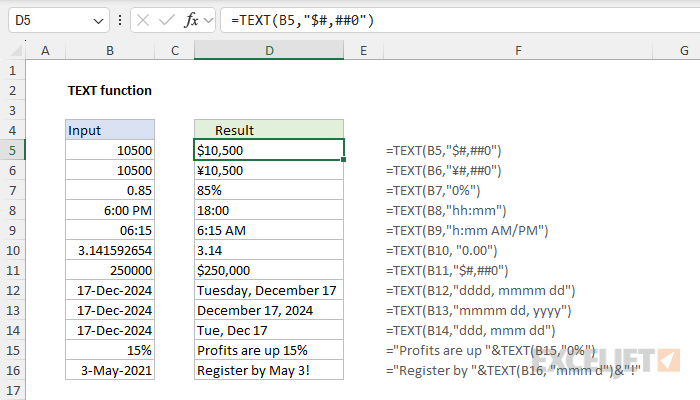The image size is (700, 400).
Task: Select input cell showing 15%
Action: click(110, 350)
